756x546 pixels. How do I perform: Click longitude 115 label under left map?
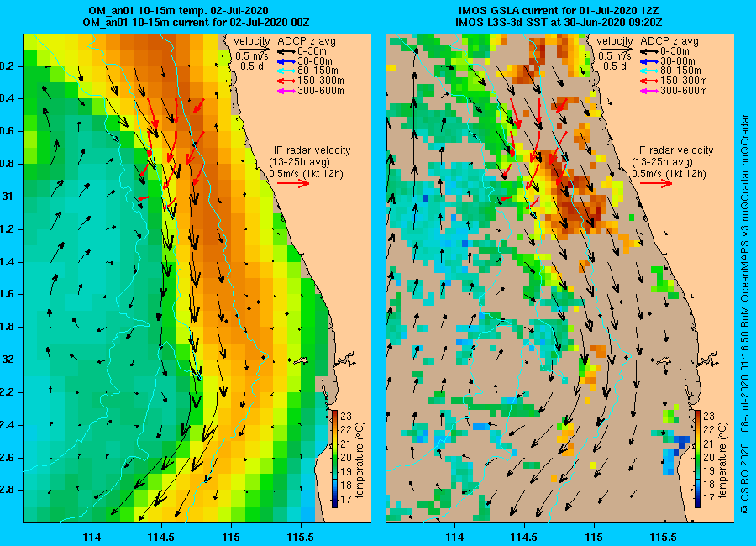231,538
